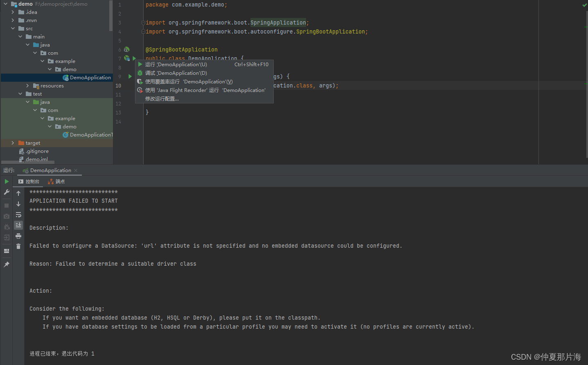Click the down arrow in console toolbar
Screen dimensions: 588x365
18,204
